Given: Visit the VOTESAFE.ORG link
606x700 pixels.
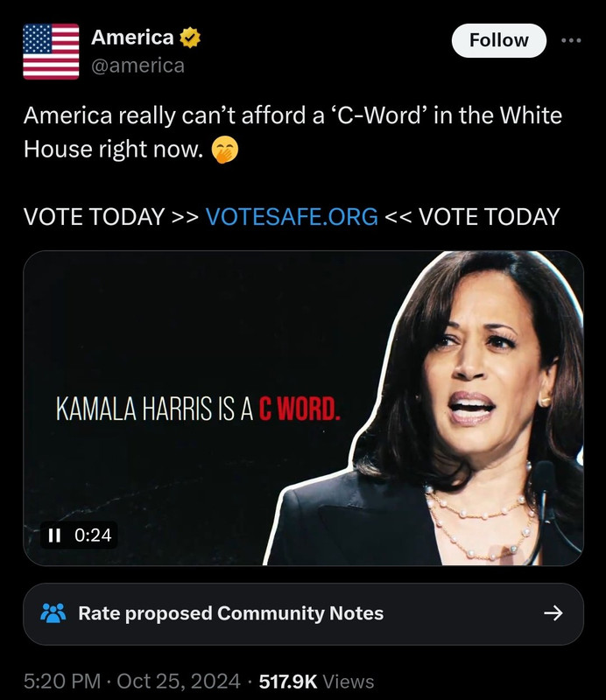Looking at the screenshot, I should pyautogui.click(x=292, y=217).
